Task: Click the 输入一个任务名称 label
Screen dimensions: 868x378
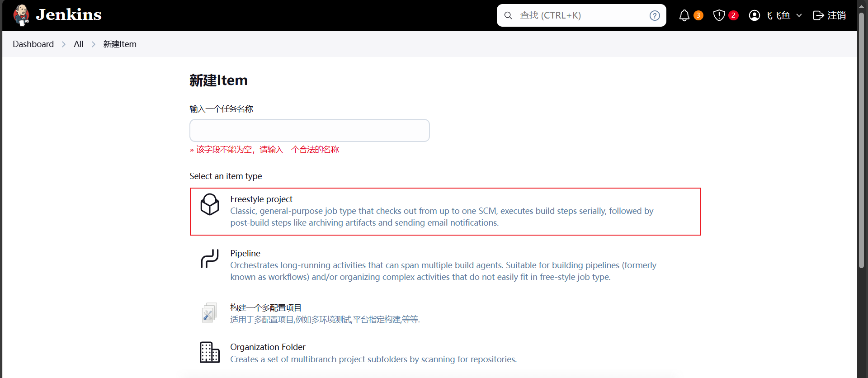Action: click(222, 109)
